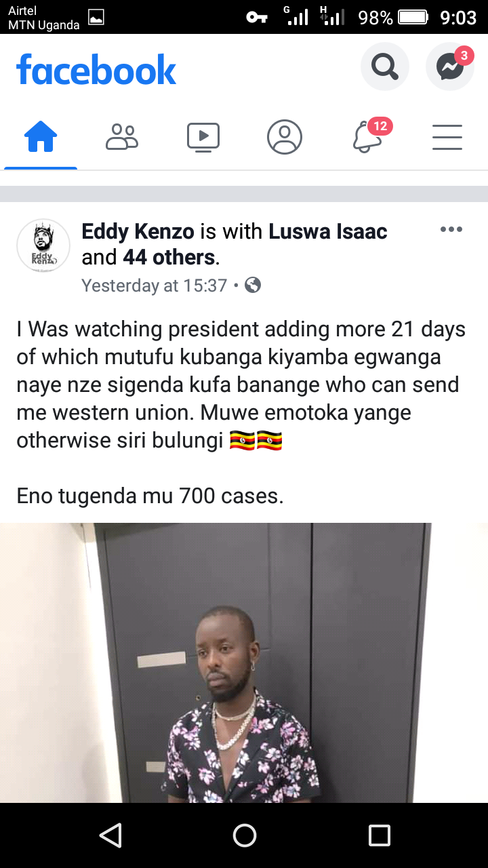
Task: Switch to Watch video tab
Action: pos(203,137)
